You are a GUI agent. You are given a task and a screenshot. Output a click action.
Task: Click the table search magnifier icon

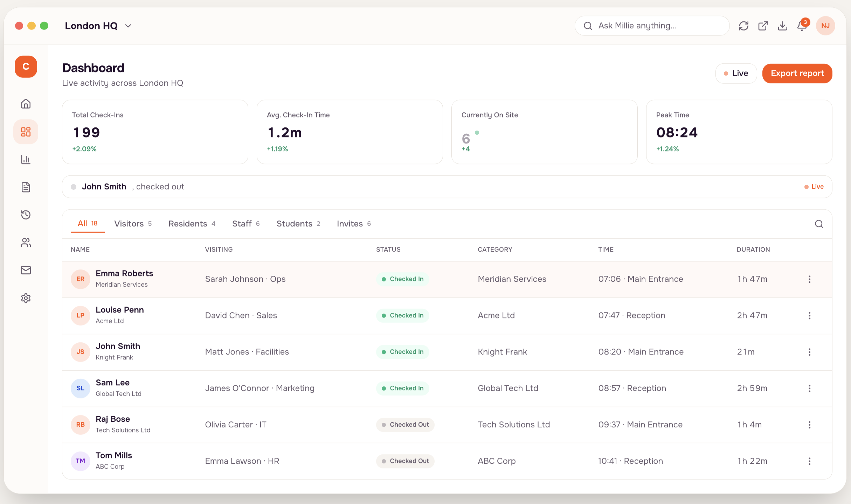[x=819, y=224]
